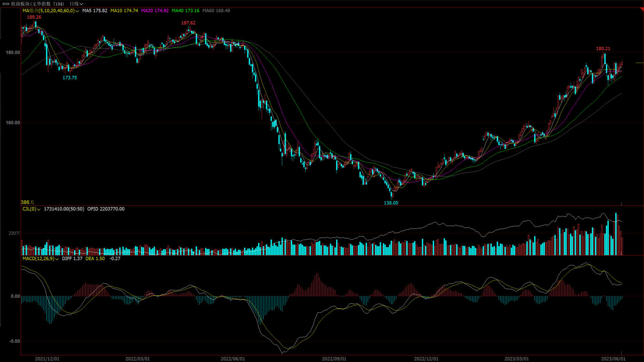Click the chain link icon beside 软商板块

(6, 4)
